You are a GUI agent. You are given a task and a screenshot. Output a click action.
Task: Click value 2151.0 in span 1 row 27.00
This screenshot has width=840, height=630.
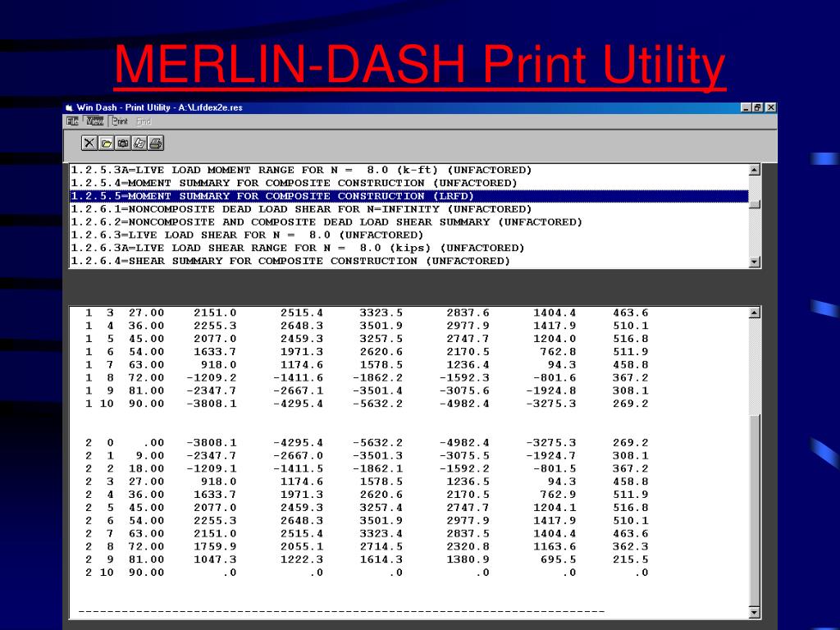(215, 313)
